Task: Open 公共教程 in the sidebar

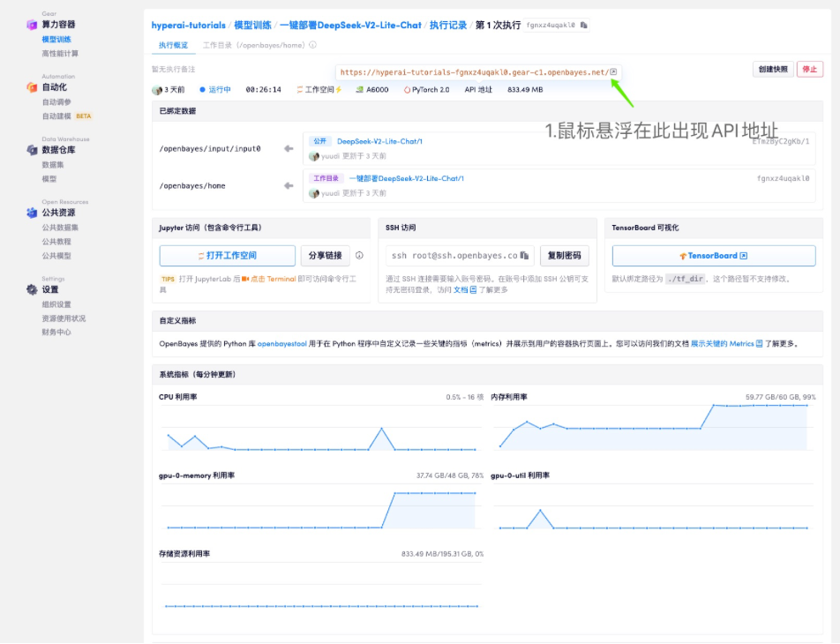Action: 56,241
